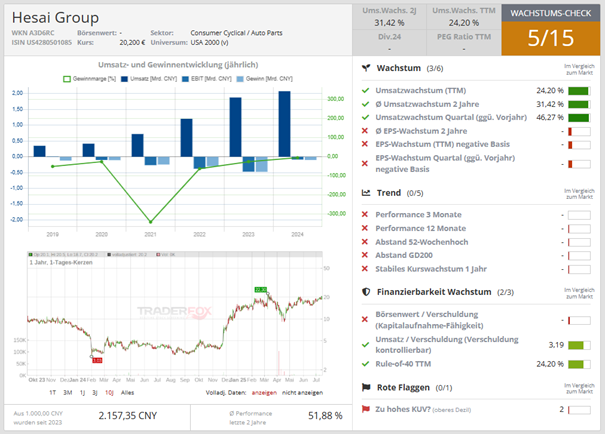Click the 5/15 Wachstums-Check score
The height and width of the screenshot is (434, 605).
click(551, 38)
